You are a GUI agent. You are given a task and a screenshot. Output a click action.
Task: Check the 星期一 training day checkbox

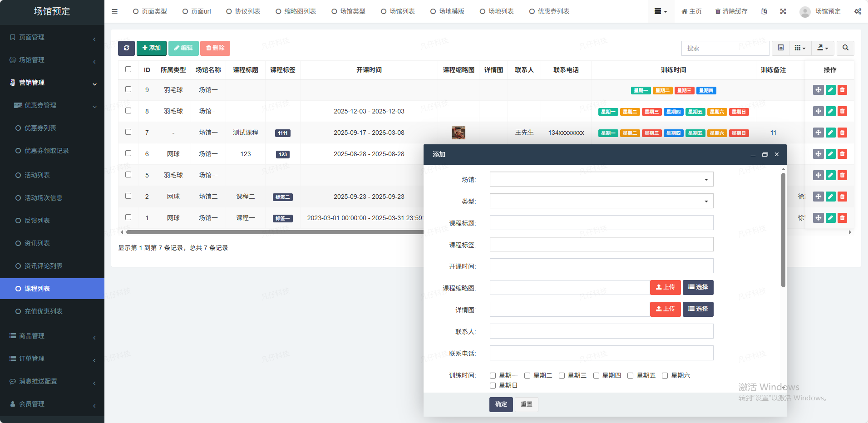[493, 375]
